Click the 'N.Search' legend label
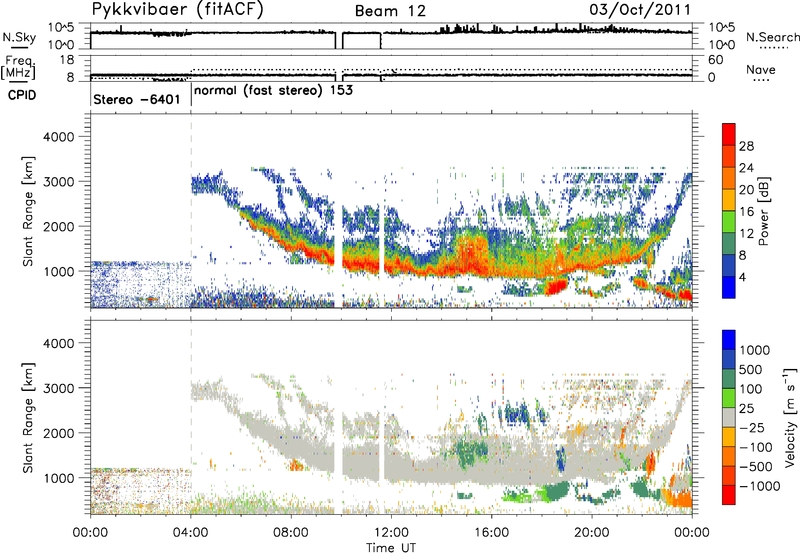This screenshot has width=800, height=554. (772, 37)
